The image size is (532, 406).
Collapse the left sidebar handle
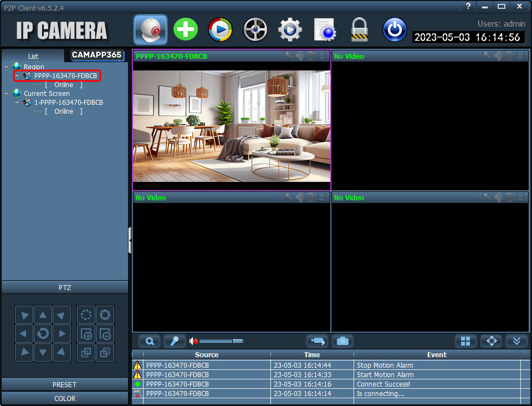[130, 240]
